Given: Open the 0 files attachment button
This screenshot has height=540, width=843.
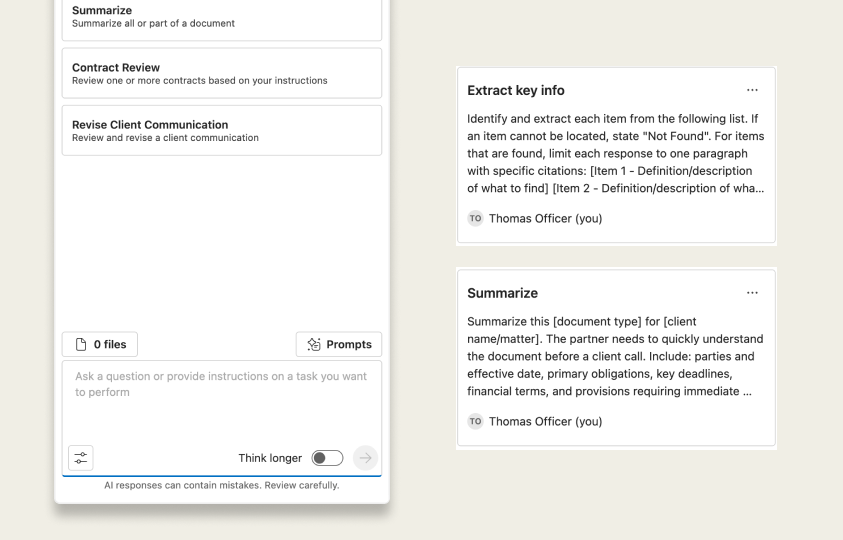Looking at the screenshot, I should coord(100,344).
